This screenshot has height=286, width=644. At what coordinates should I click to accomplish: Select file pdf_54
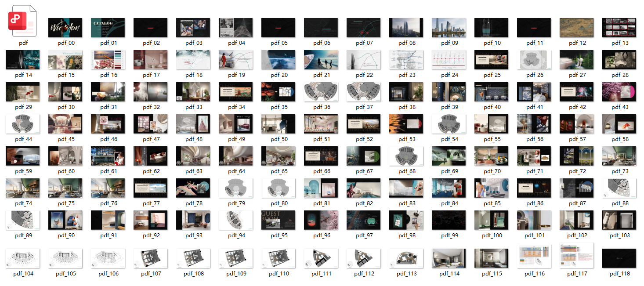coord(449,124)
